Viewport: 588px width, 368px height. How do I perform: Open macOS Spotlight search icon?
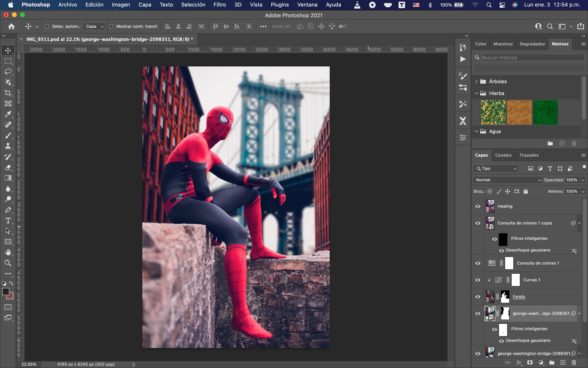(489, 5)
